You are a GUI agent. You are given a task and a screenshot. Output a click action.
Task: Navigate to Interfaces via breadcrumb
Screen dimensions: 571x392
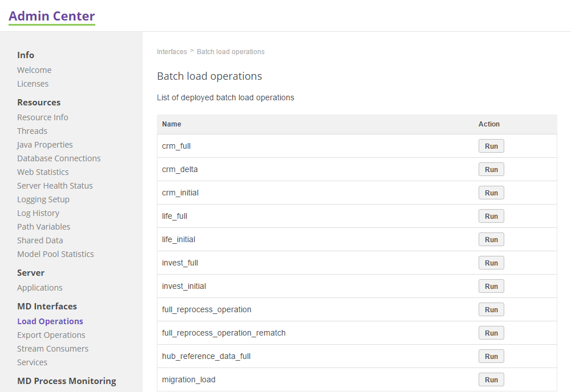[172, 51]
